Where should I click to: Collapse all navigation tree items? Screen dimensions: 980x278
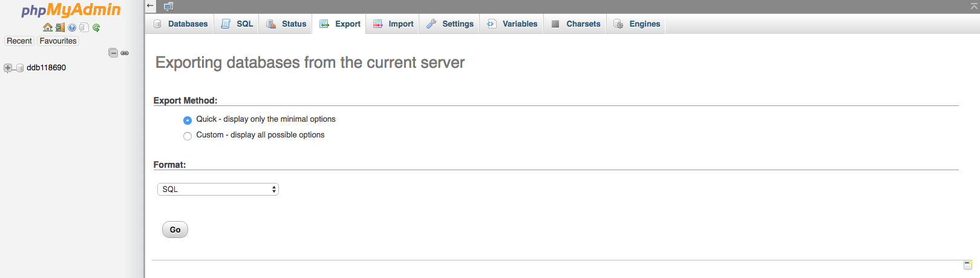point(113,53)
